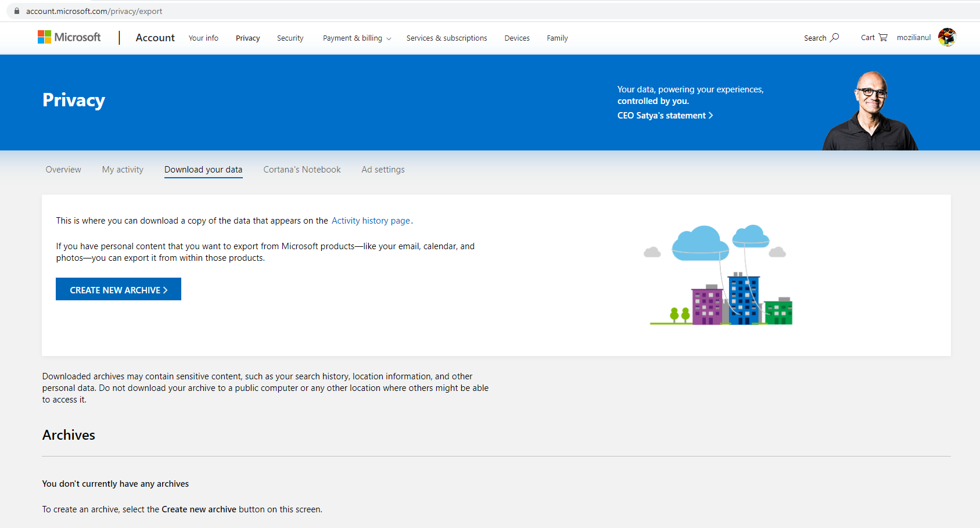Viewport: 980px width, 528px height.
Task: Switch to Cortana's Notebook
Action: pos(301,169)
